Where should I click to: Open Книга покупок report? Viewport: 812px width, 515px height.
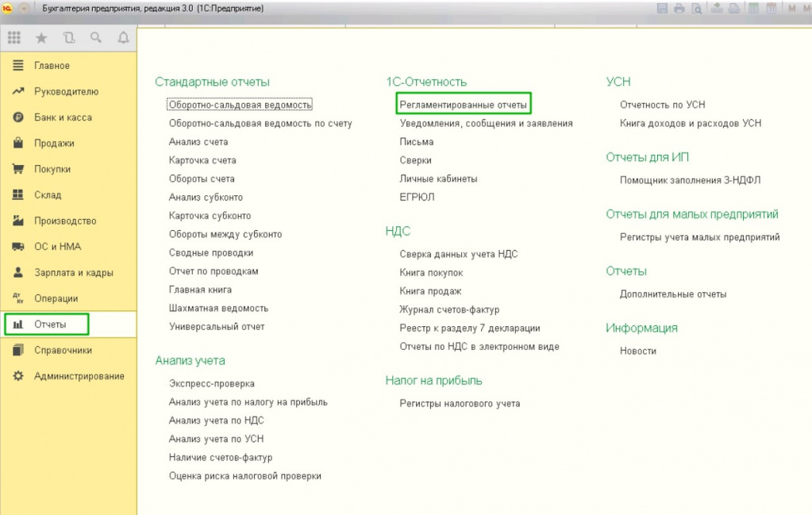(x=431, y=273)
